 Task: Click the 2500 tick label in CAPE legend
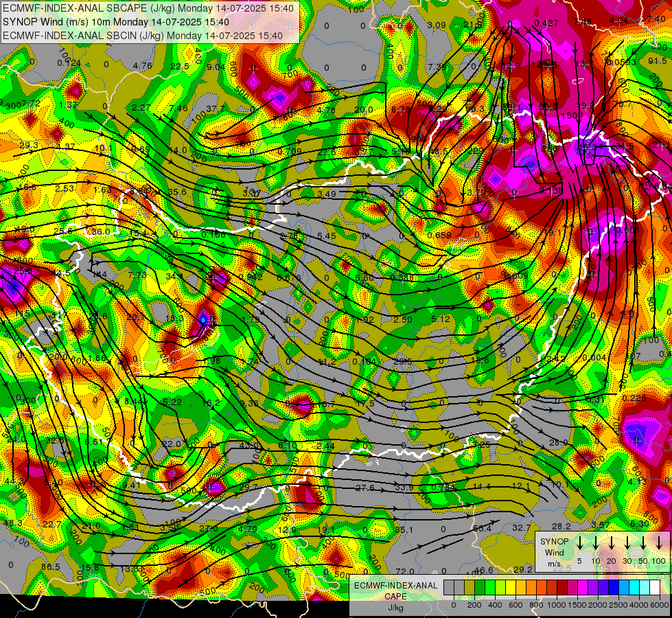[618, 605]
